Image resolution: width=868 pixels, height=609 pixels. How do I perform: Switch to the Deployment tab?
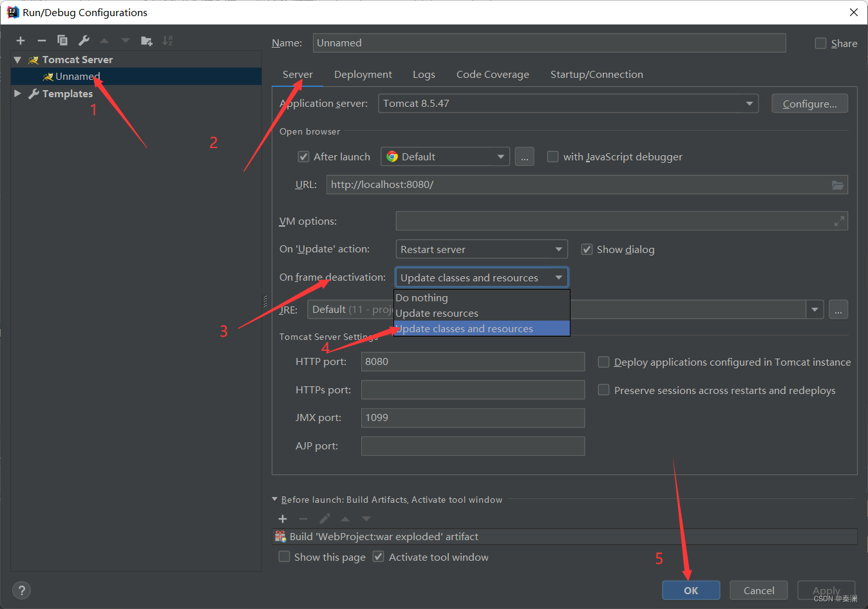[363, 75]
